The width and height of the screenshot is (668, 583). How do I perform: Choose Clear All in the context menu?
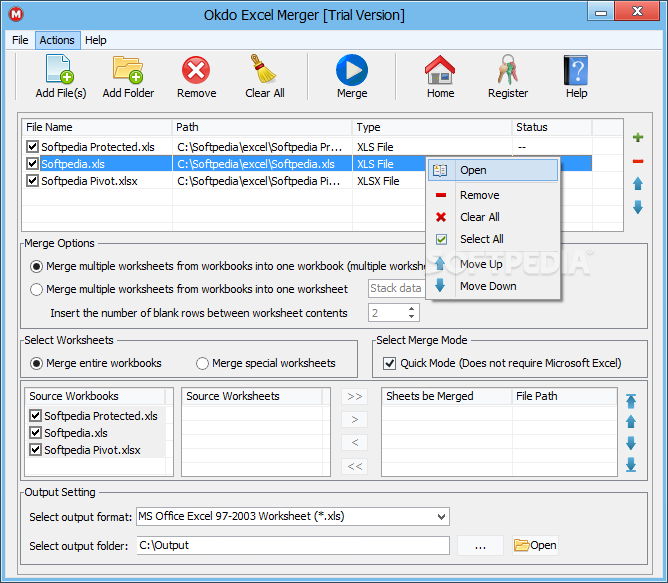[x=493, y=217]
